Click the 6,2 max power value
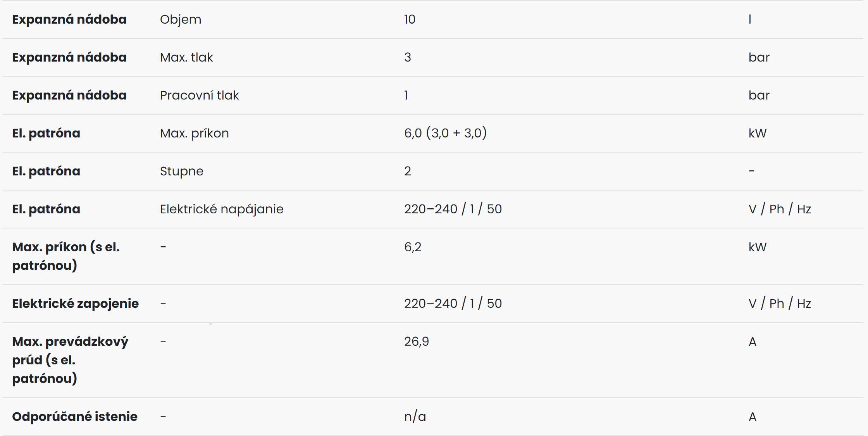 click(413, 247)
